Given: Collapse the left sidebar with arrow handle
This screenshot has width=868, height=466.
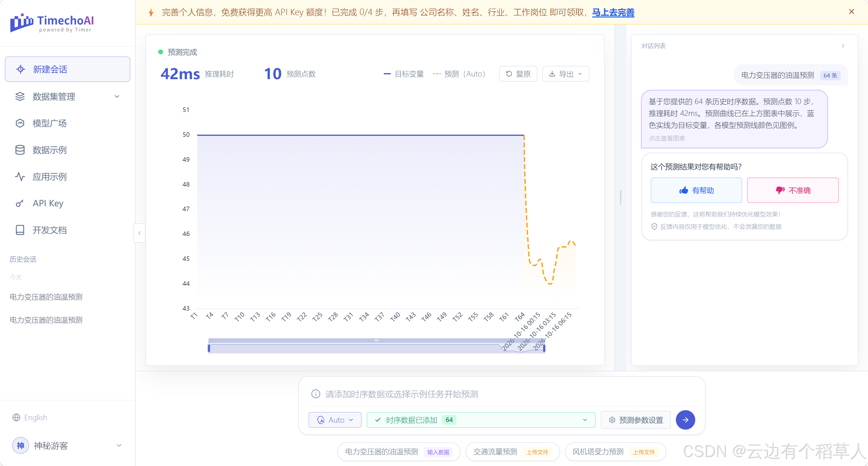Looking at the screenshot, I should click(x=139, y=233).
